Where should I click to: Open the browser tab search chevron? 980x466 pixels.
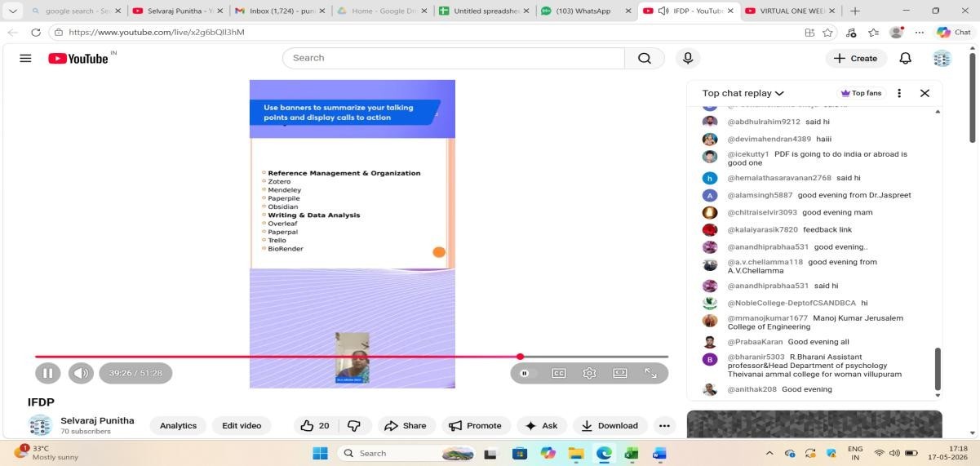pos(12,11)
